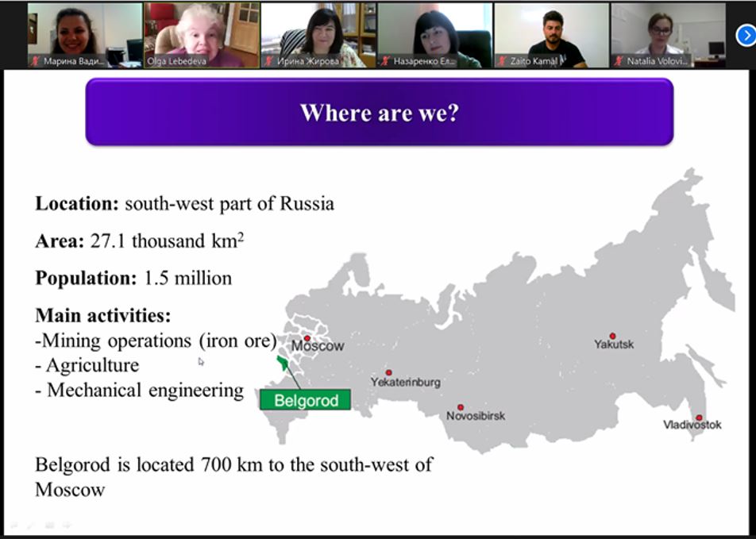Select Zaito Kamal's video thumbnail
Screen dimensions: 756x539
click(x=552, y=32)
